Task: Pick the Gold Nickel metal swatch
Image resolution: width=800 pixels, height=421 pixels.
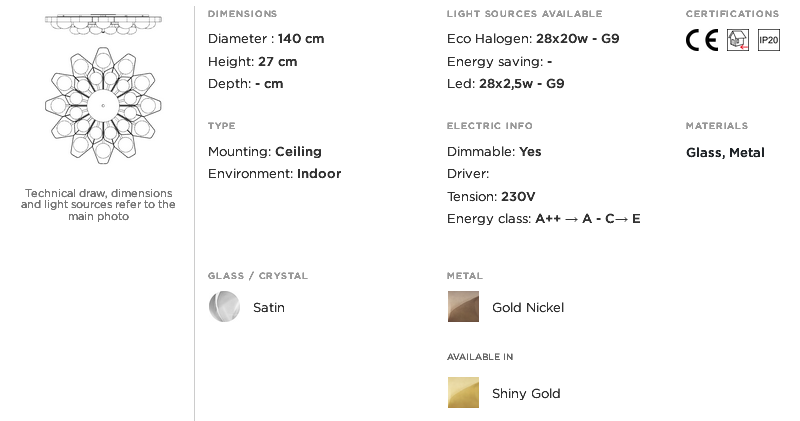Action: [464, 307]
